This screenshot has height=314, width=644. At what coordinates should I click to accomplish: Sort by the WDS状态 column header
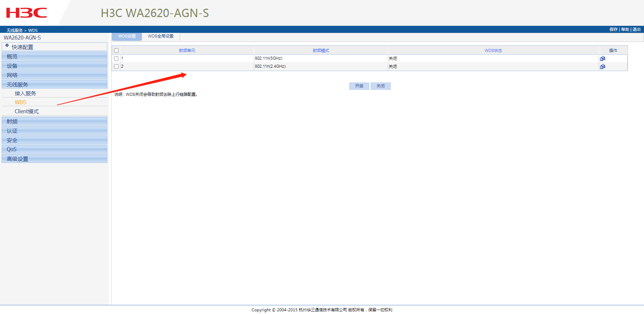pyautogui.click(x=493, y=51)
